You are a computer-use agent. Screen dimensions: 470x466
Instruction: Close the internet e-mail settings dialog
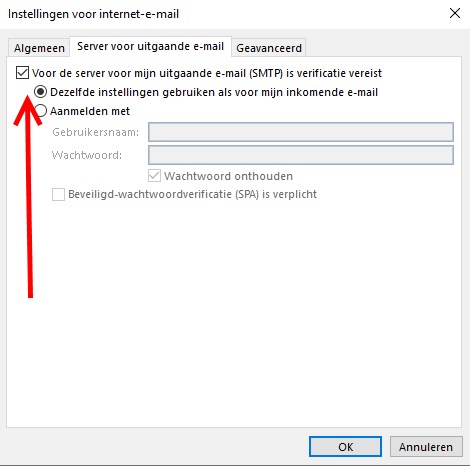point(455,14)
